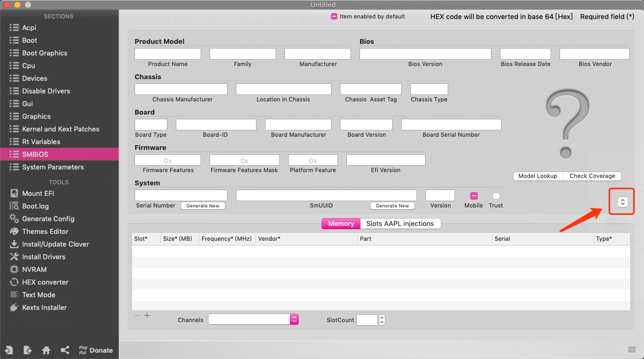Viewport: 644px width, 359px height.
Task: Click the SmUUID field
Action: click(326, 195)
